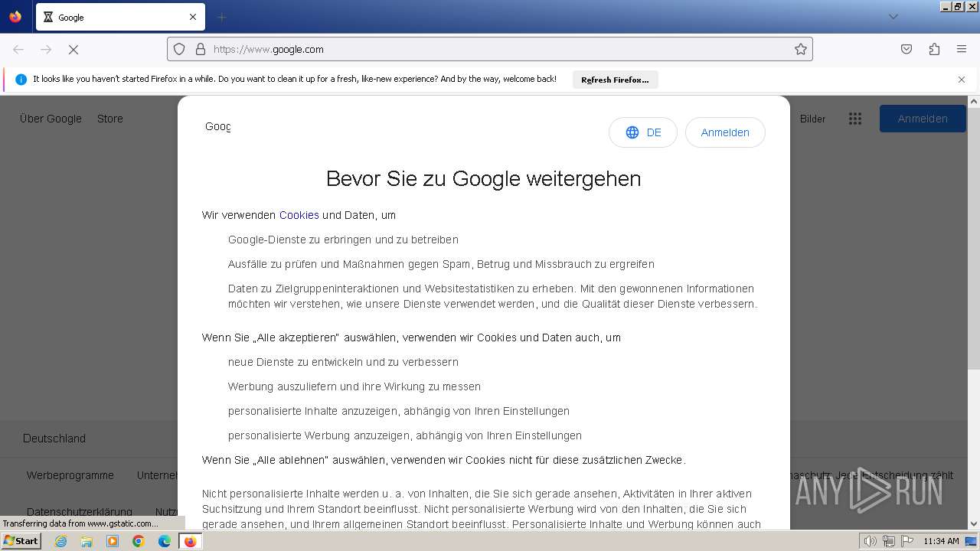
Task: Click the Datenschutzerklärung footer link
Action: pos(80,511)
